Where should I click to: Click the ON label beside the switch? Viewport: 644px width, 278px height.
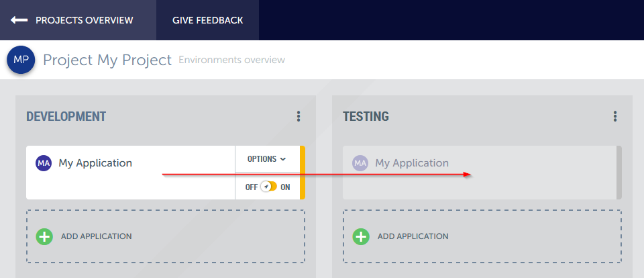[x=286, y=187]
